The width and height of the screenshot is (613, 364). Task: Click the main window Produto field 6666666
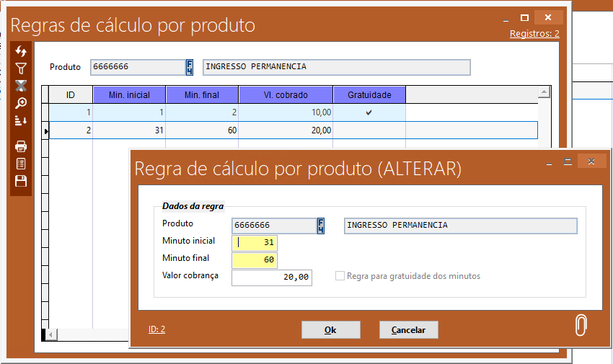138,67
